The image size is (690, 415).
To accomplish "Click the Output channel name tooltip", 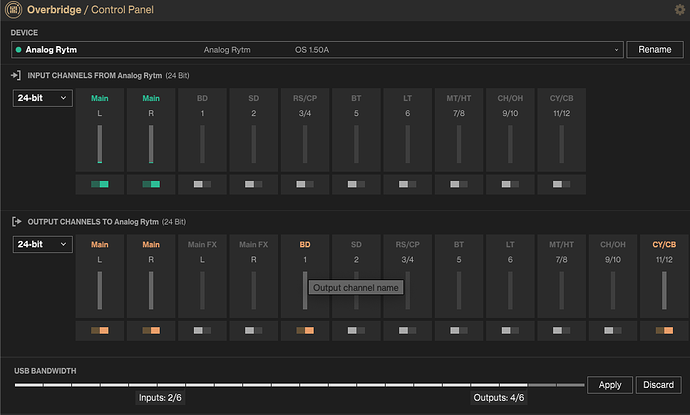I will [356, 288].
